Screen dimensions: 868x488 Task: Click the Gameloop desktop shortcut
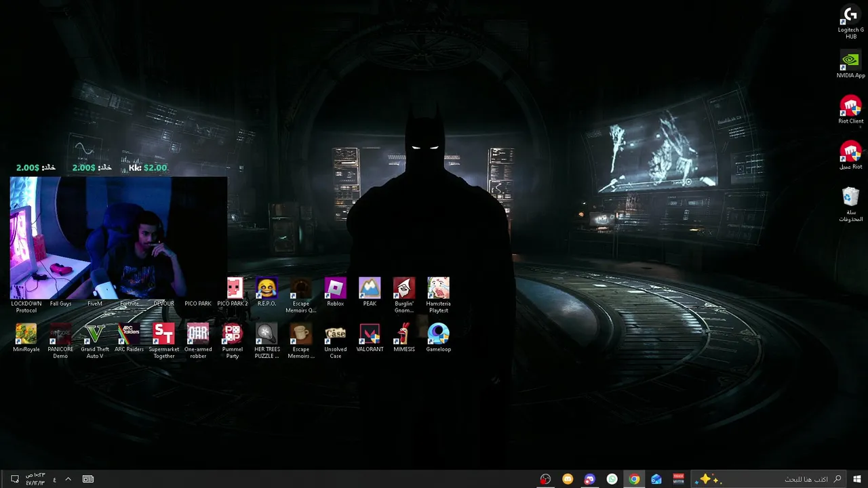tap(438, 338)
